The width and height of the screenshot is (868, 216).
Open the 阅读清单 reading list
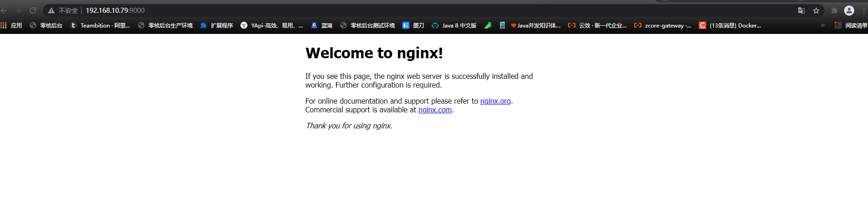click(851, 25)
